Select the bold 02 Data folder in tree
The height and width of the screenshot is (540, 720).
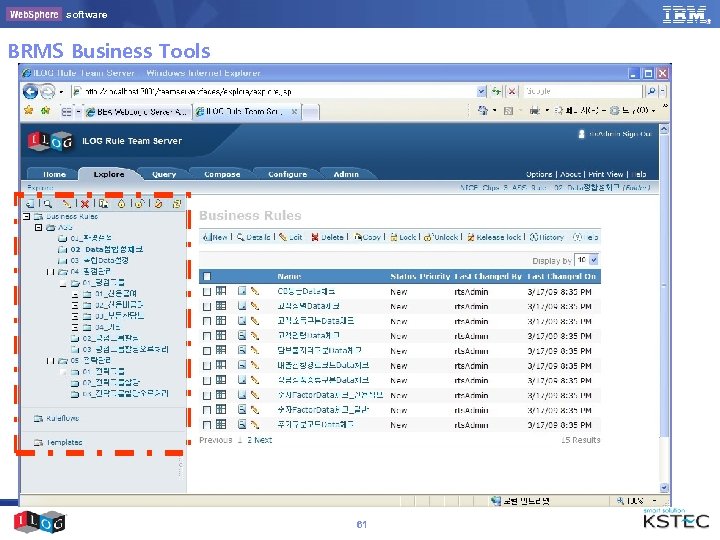(x=107, y=249)
